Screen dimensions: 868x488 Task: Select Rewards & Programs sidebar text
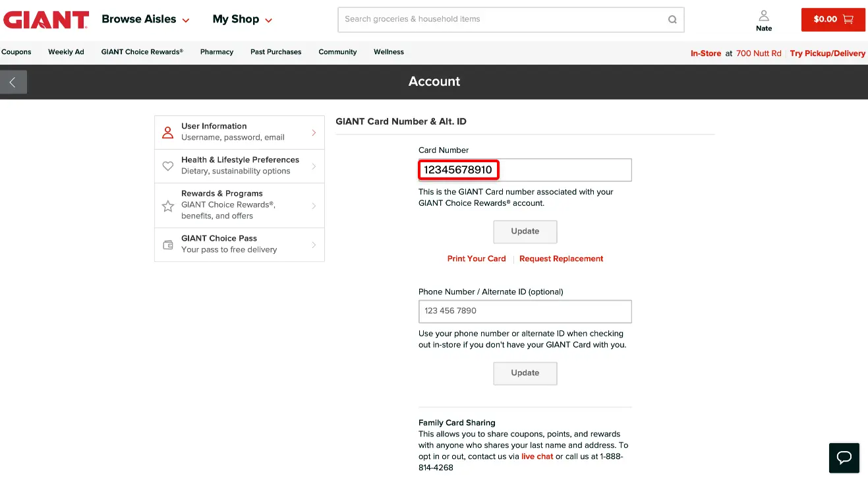[222, 193]
